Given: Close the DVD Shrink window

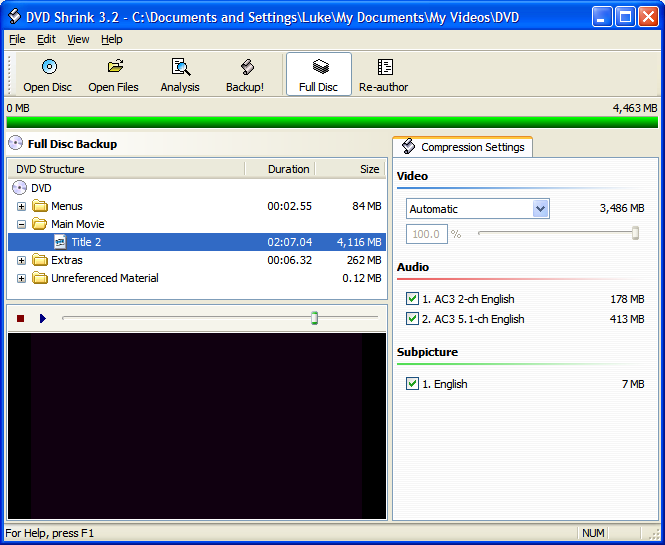Looking at the screenshot, I should point(648,17).
